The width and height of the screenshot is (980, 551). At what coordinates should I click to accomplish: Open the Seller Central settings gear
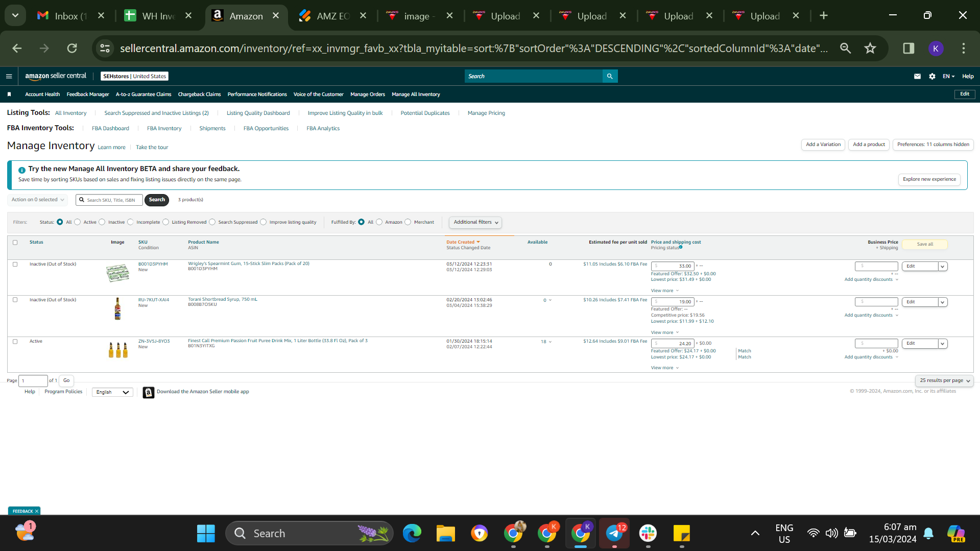coord(932,76)
